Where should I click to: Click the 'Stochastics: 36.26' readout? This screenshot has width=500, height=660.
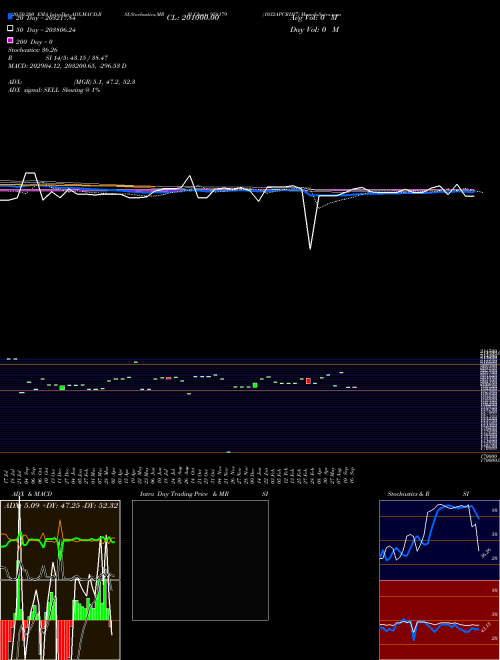(32, 50)
